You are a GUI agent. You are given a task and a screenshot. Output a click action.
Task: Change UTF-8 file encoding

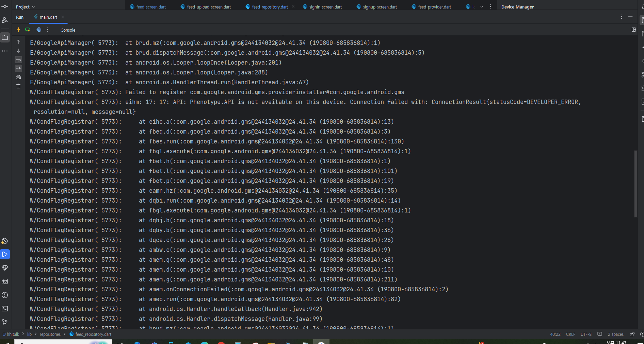[x=586, y=334]
